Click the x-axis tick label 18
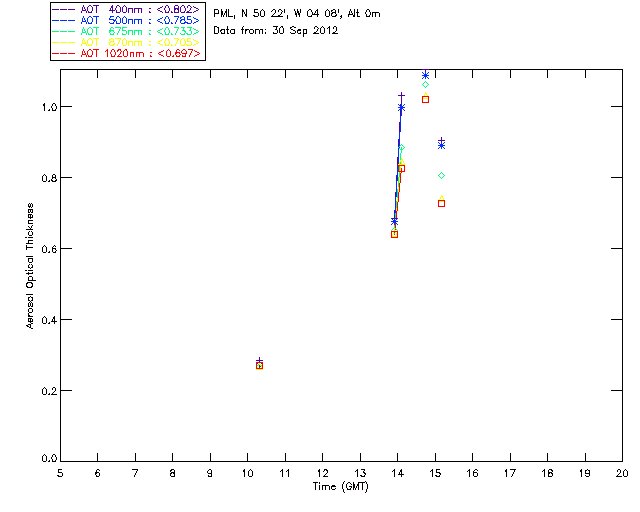The width and height of the screenshot is (640, 512). [547, 473]
